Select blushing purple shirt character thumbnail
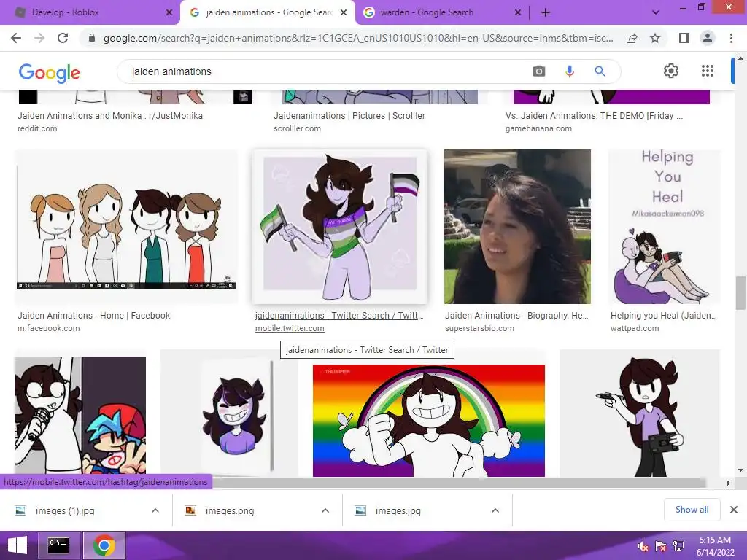This screenshot has width=747, height=560. point(230,413)
